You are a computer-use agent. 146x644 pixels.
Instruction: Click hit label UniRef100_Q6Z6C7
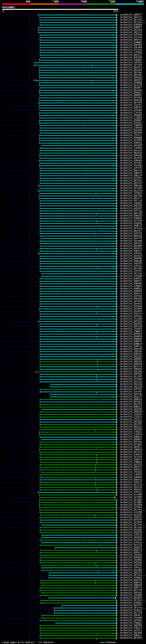pos(131,447)
